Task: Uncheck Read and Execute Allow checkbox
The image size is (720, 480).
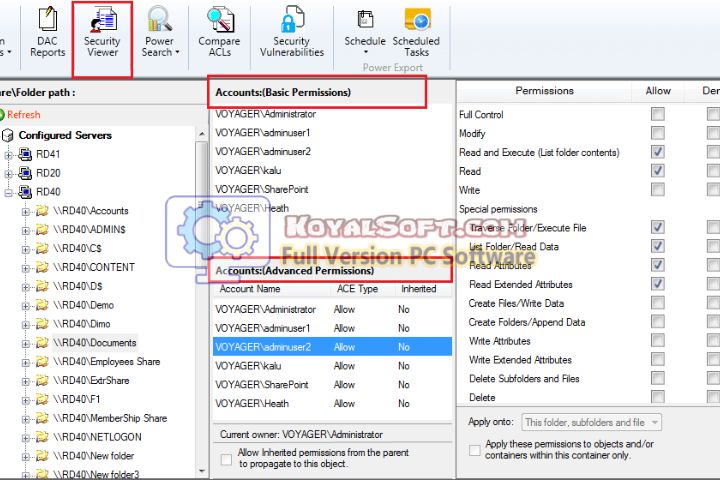Action: click(658, 152)
